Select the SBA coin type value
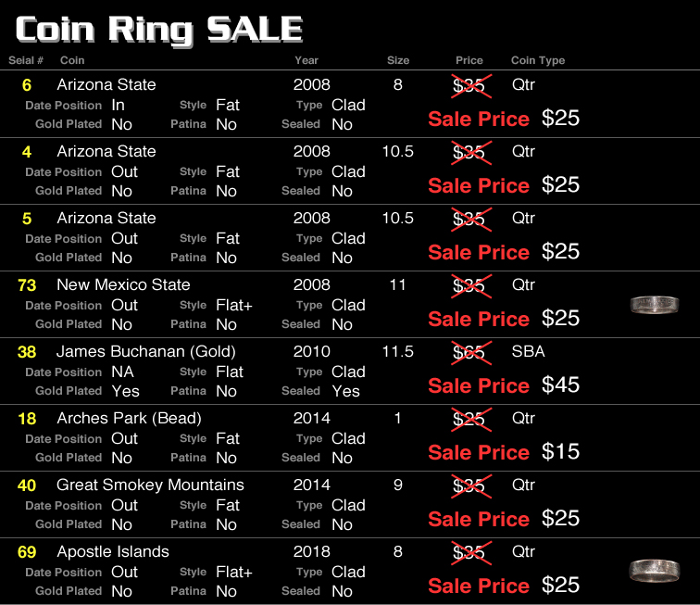This screenshot has height=605, width=700. pyautogui.click(x=528, y=352)
